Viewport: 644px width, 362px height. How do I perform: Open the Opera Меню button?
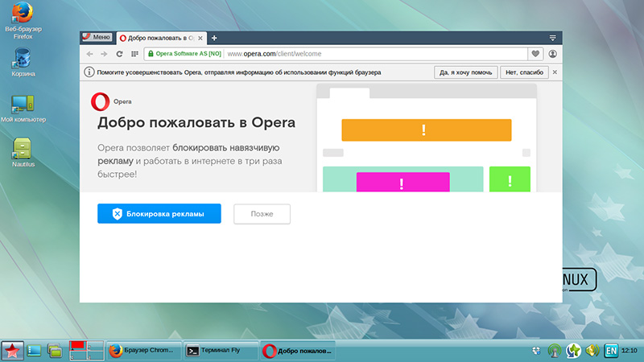pyautogui.click(x=97, y=37)
